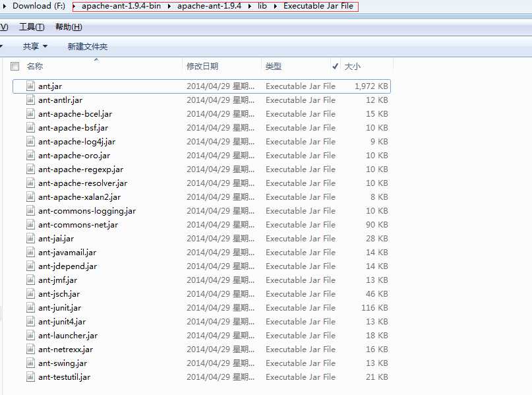Click the 1,972 KB size value
This screenshot has width=532, height=395.
pyautogui.click(x=371, y=86)
